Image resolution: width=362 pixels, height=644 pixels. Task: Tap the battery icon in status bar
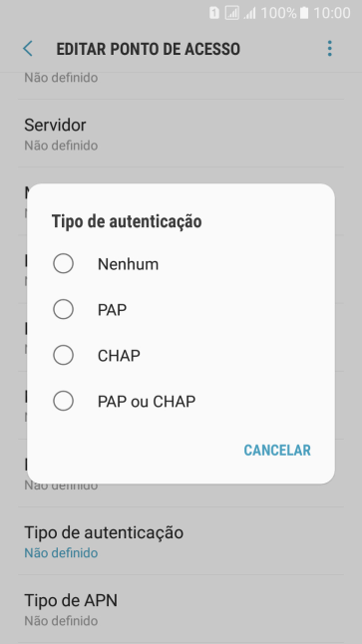pyautogui.click(x=304, y=13)
